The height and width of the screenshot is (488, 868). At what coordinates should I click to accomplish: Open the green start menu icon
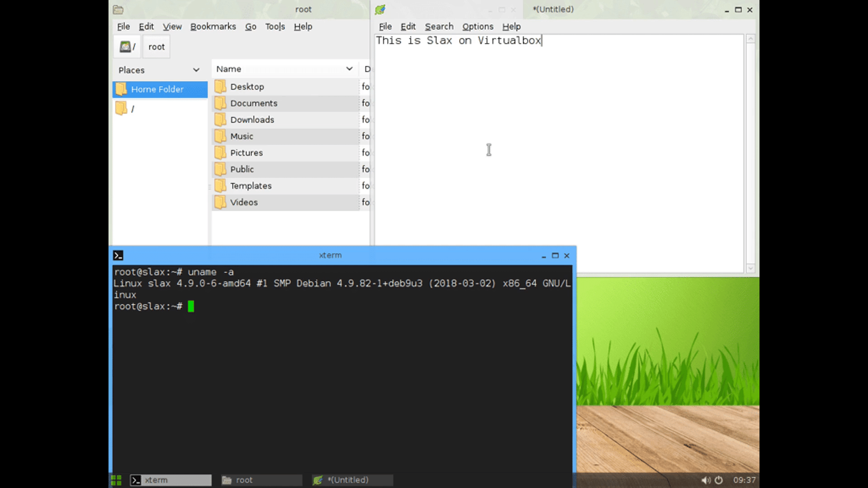(x=116, y=480)
